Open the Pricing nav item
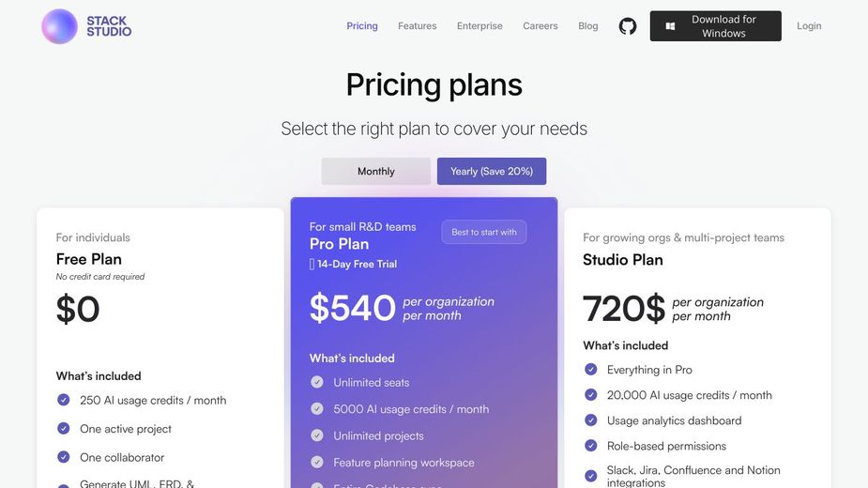 coord(362,26)
